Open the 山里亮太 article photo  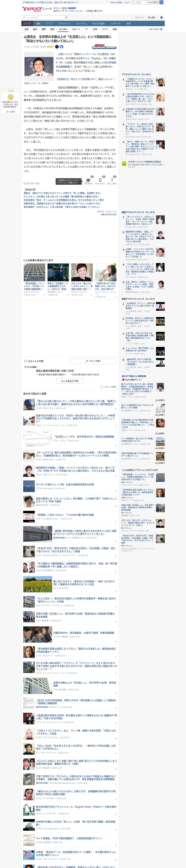(39, 66)
